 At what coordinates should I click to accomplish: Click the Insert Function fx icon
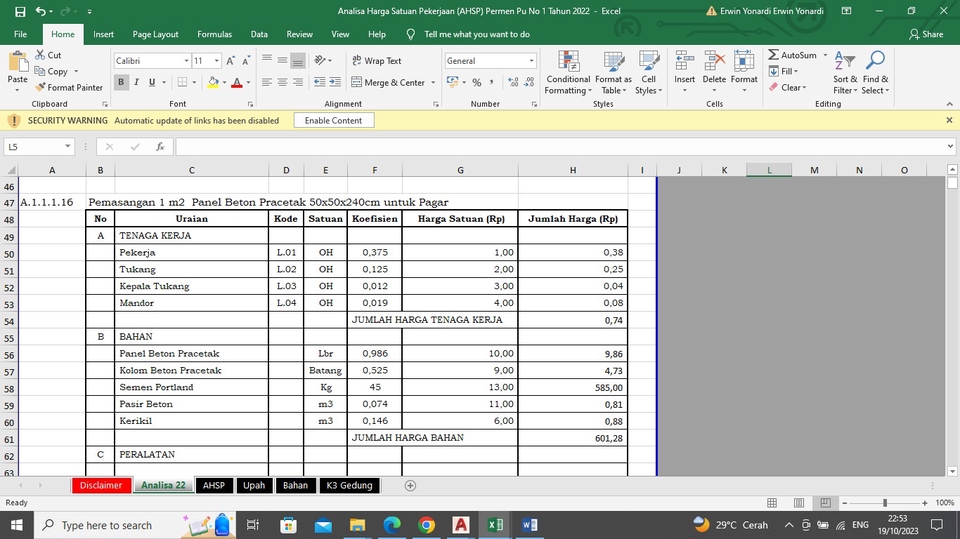160,146
